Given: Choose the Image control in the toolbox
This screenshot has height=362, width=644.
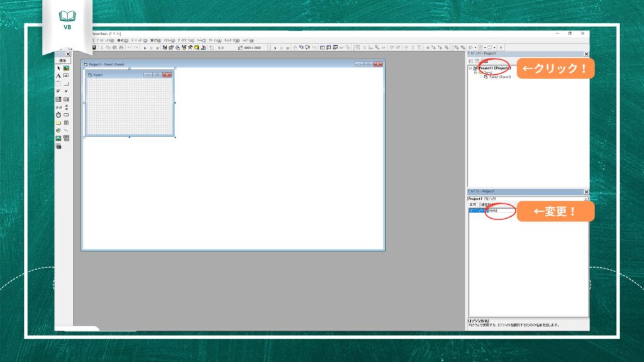Looking at the screenshot, I should pyautogui.click(x=58, y=138).
